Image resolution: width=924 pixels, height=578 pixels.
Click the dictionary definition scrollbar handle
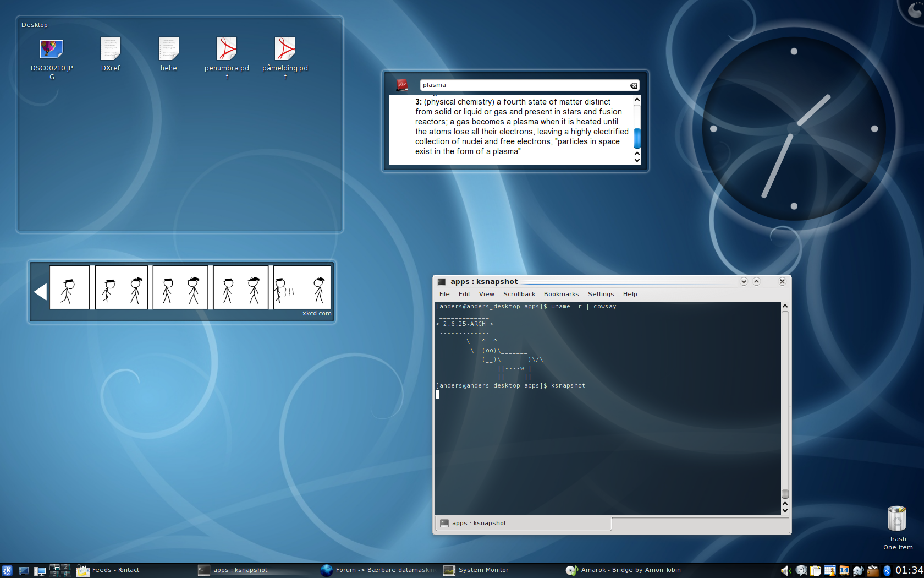(x=637, y=138)
